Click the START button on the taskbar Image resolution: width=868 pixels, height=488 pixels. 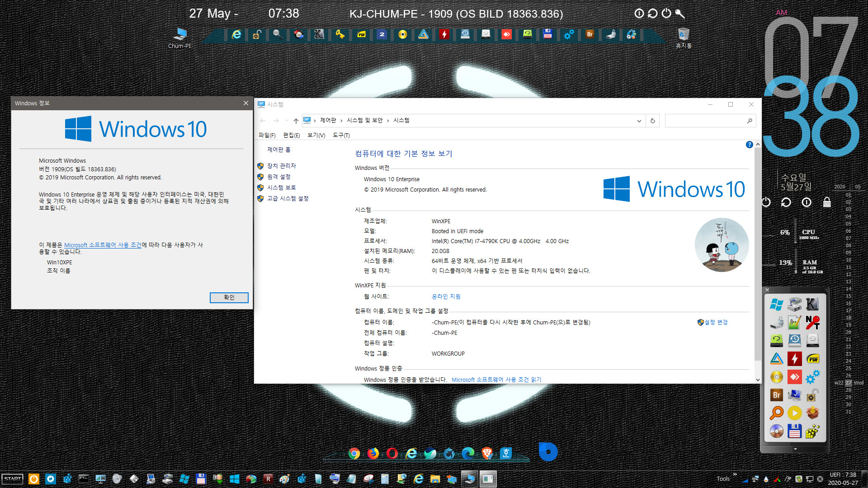pos(13,479)
